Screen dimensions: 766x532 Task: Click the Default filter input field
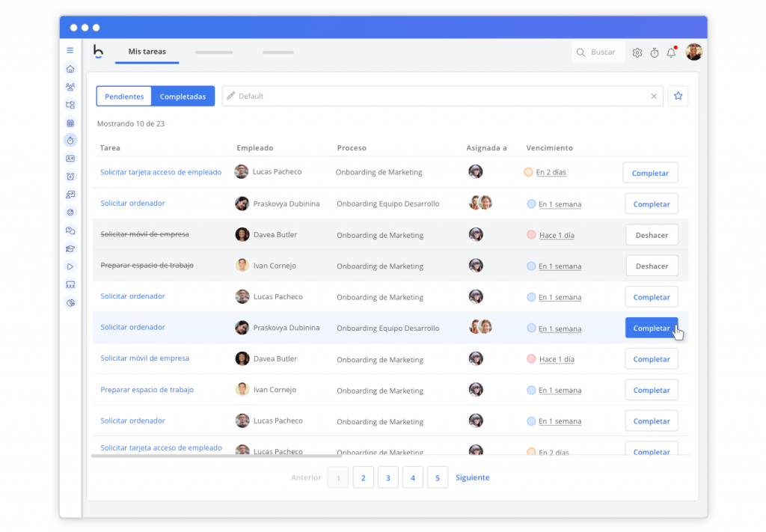(443, 97)
